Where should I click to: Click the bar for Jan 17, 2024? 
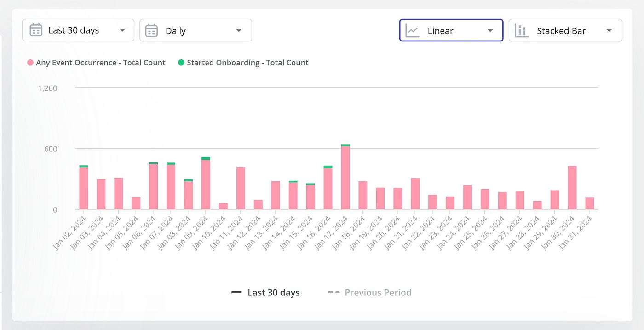345,177
